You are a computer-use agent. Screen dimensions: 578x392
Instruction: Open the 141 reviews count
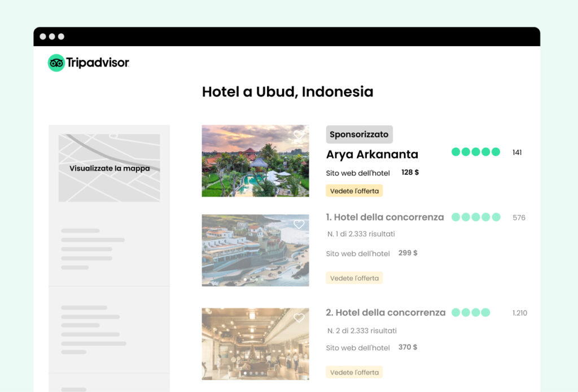click(517, 152)
